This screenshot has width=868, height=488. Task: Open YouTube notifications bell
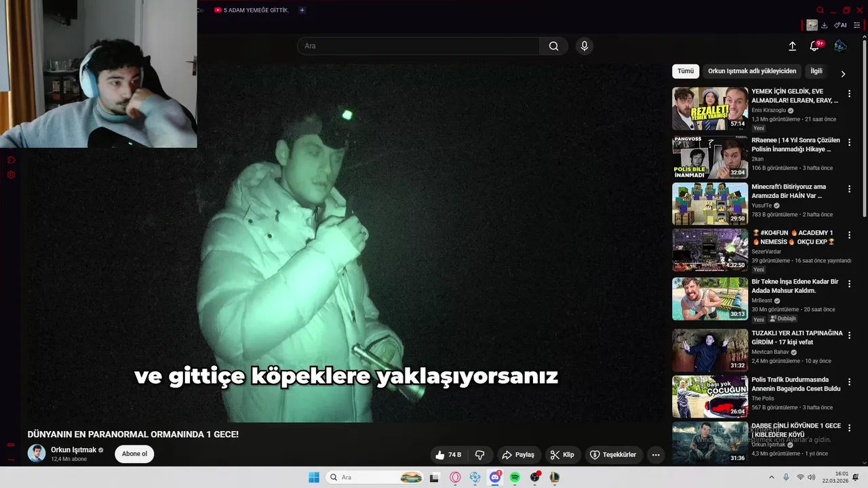(815, 46)
